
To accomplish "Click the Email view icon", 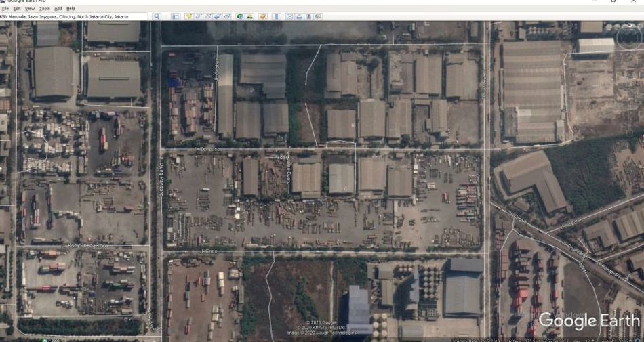I will tap(289, 16).
